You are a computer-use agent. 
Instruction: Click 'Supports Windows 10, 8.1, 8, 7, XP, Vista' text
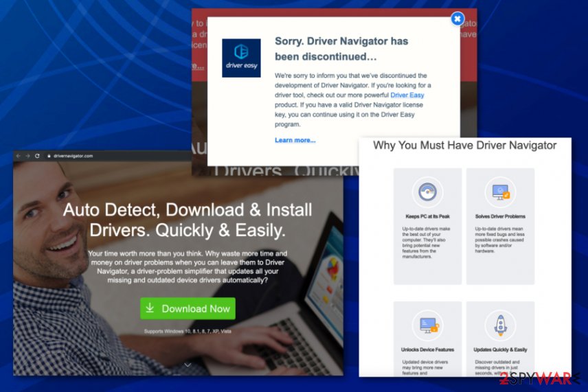click(x=188, y=332)
